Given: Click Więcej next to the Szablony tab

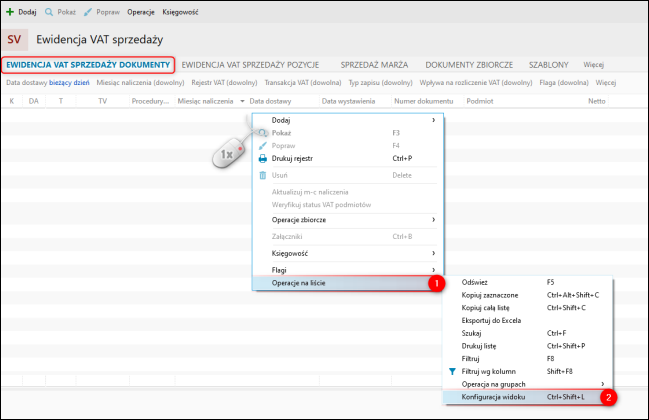Looking at the screenshot, I should 594,65.
